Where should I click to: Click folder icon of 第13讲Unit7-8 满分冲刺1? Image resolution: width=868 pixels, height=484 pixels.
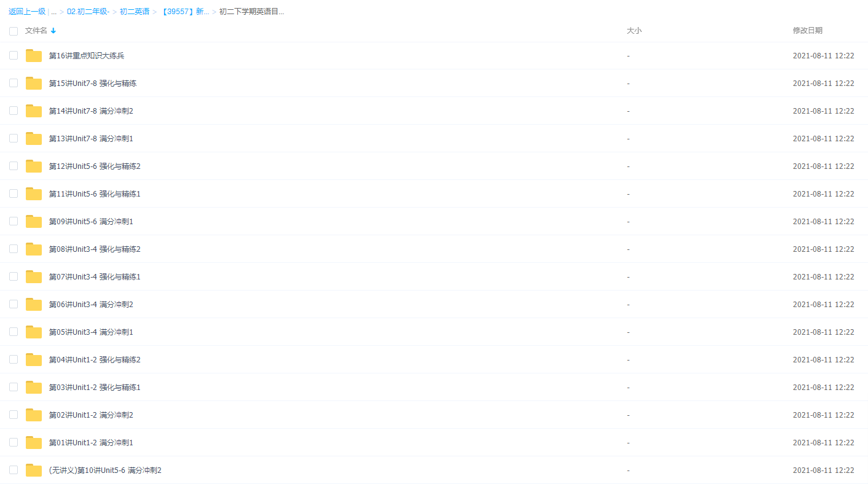point(34,139)
